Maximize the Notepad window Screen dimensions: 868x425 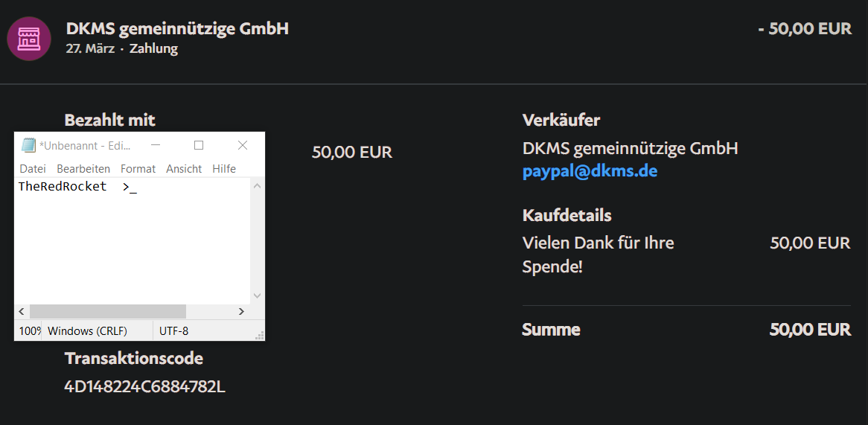tap(199, 145)
